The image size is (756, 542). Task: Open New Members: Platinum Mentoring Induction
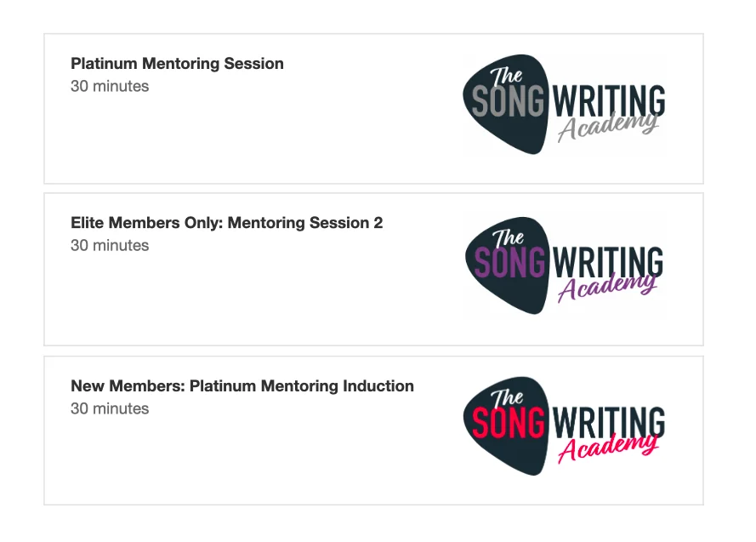pos(242,385)
